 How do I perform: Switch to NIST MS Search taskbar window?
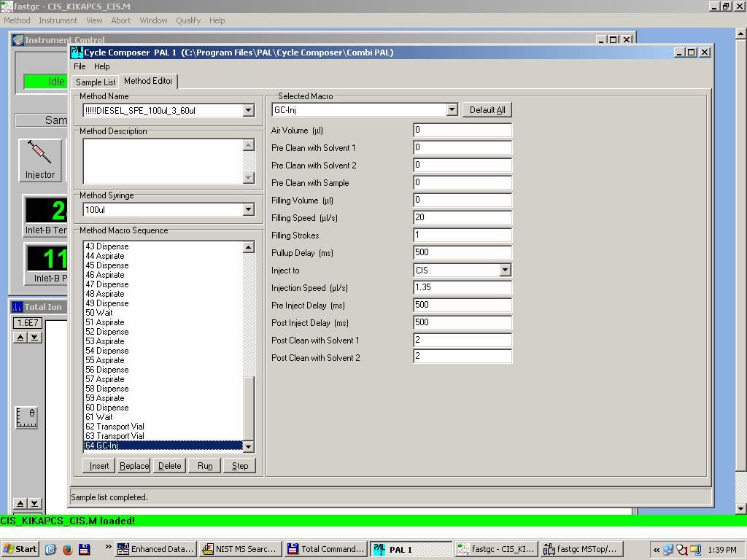[x=240, y=549]
